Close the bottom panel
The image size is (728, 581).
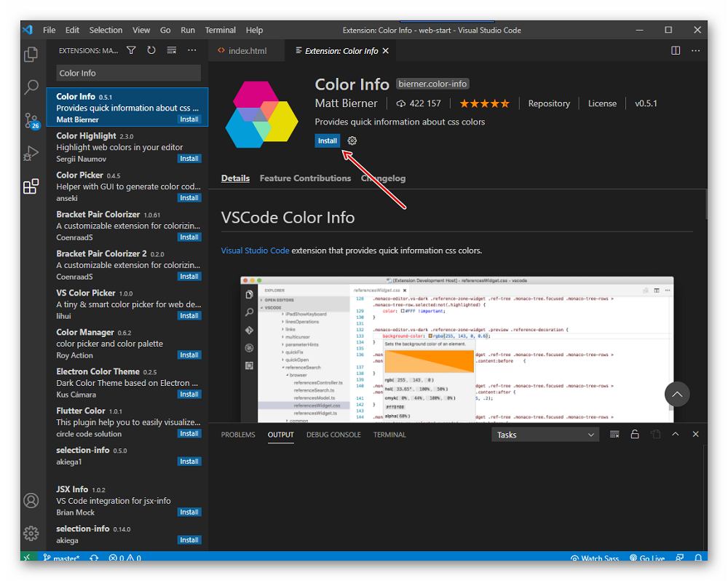click(695, 434)
